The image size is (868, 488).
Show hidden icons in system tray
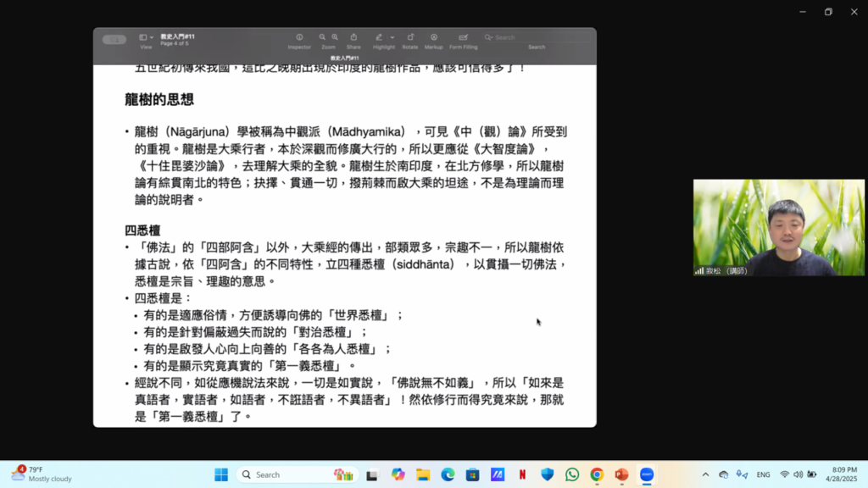(x=705, y=474)
